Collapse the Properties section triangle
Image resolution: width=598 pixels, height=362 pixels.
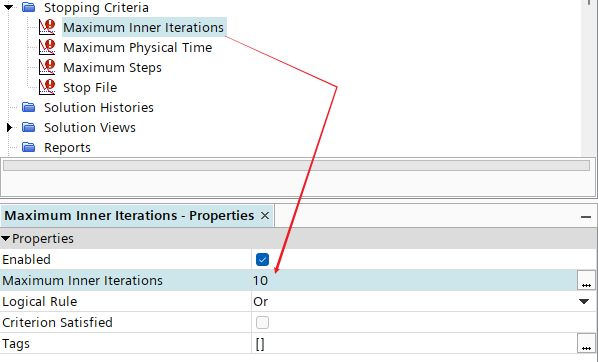point(5,239)
